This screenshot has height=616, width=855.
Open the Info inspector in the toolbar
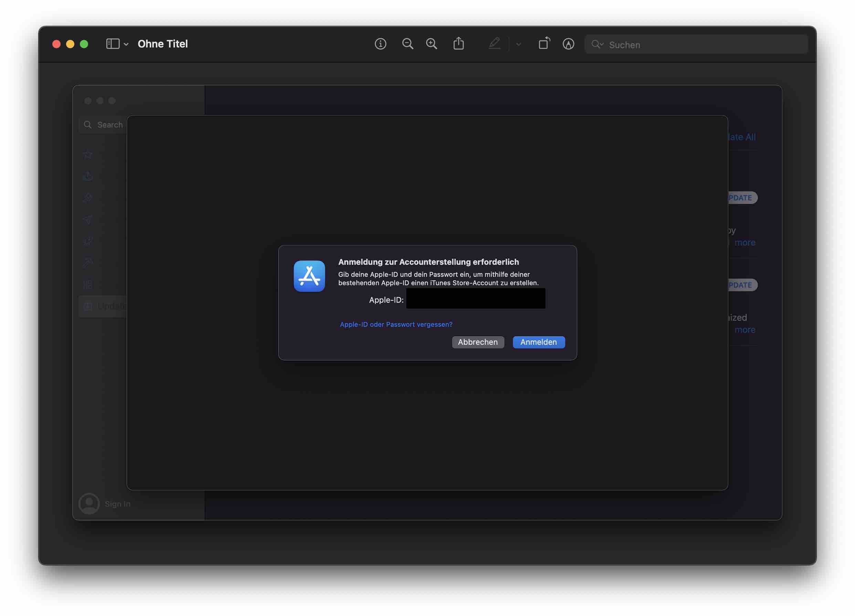coord(380,44)
